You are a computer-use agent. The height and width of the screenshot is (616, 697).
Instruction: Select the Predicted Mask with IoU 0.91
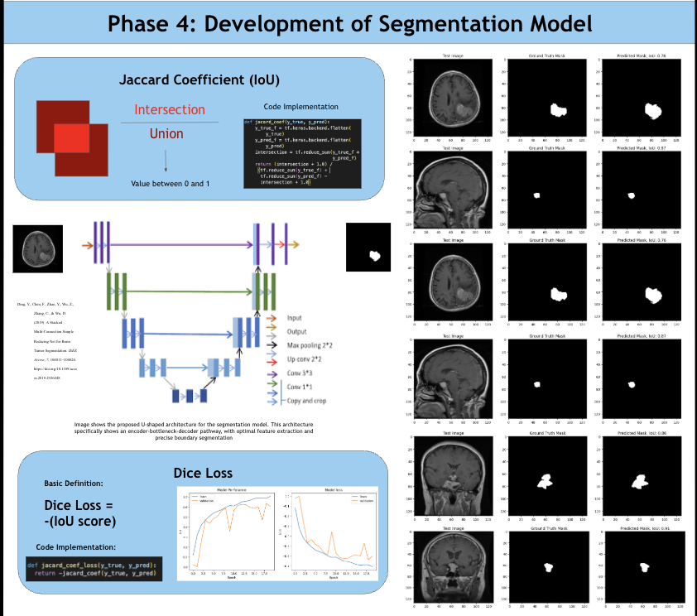(x=645, y=566)
